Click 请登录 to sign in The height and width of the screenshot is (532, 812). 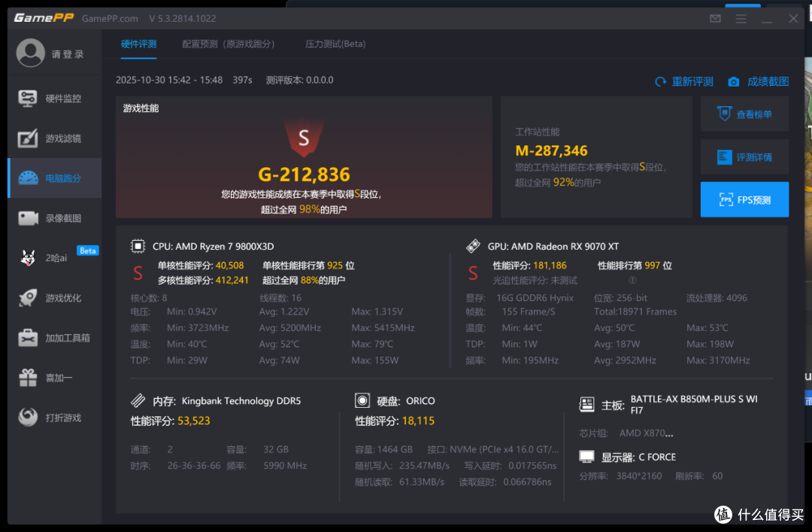pyautogui.click(x=68, y=54)
